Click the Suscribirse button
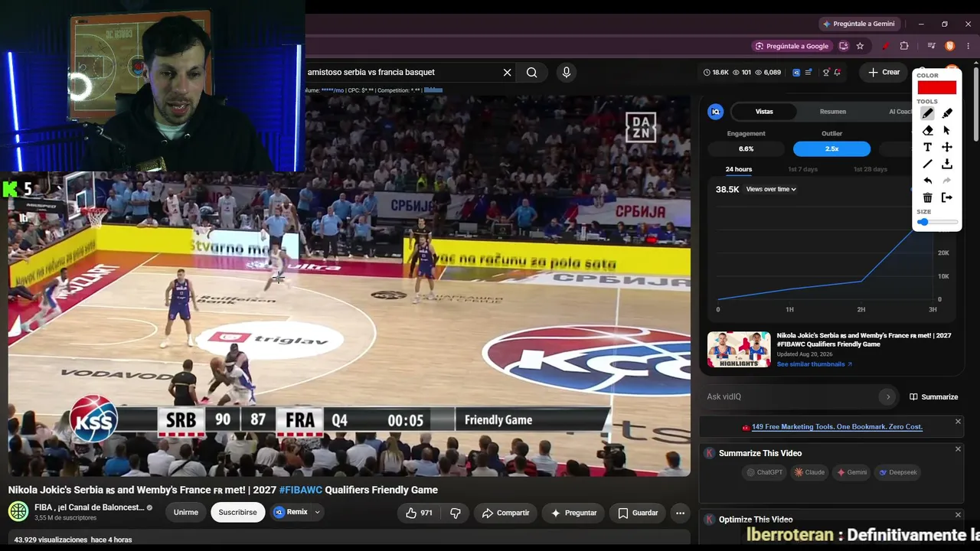980x551 pixels. pyautogui.click(x=238, y=513)
